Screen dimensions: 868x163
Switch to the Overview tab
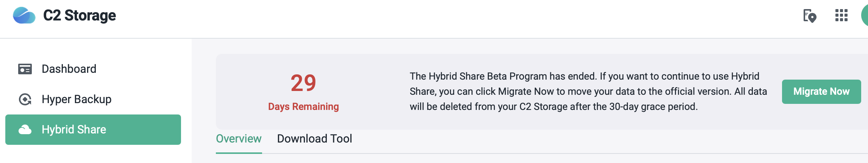coord(239,139)
